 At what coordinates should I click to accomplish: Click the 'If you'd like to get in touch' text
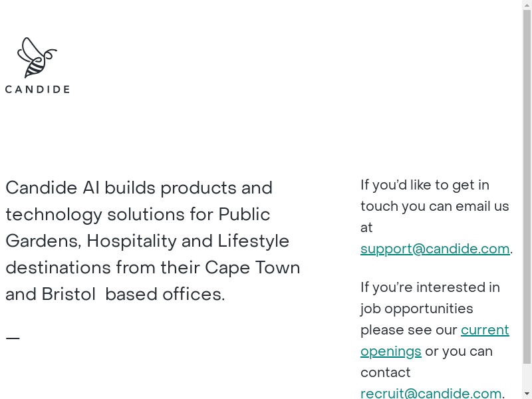pyautogui.click(x=424, y=185)
